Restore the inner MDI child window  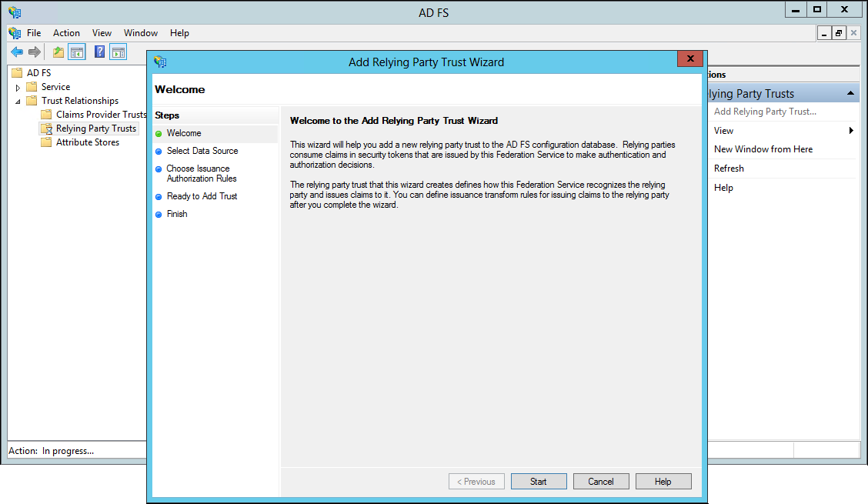[839, 33]
